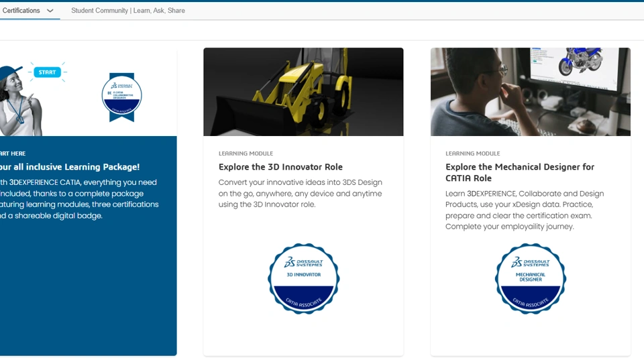Screen dimensions: 644x364
Task: Click the learning package description paragraph
Action: (79, 199)
